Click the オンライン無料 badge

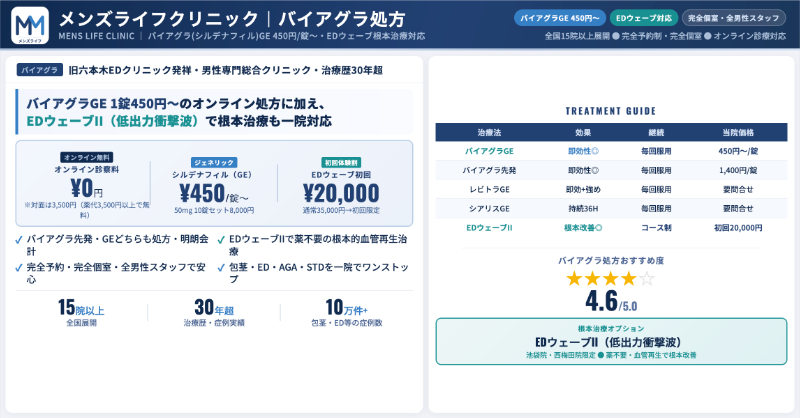[87, 157]
